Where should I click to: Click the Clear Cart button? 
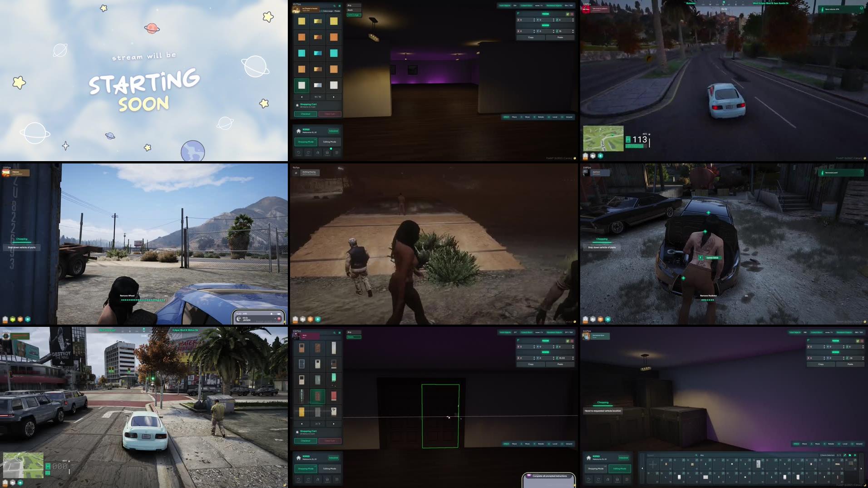pos(330,113)
